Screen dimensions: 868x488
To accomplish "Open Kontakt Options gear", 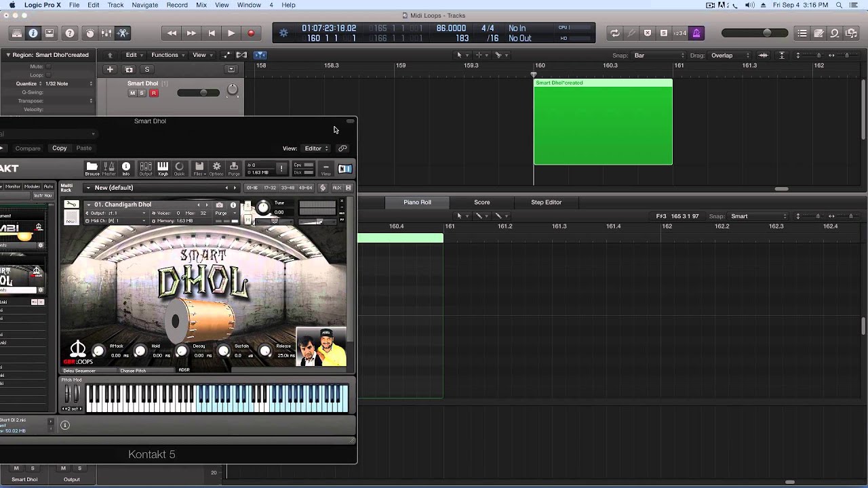I will tap(216, 169).
